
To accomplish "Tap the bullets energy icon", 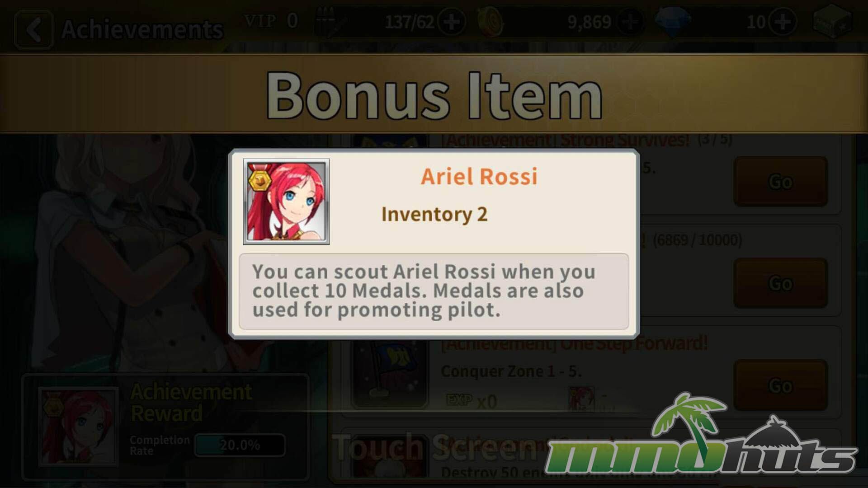I will (x=329, y=22).
